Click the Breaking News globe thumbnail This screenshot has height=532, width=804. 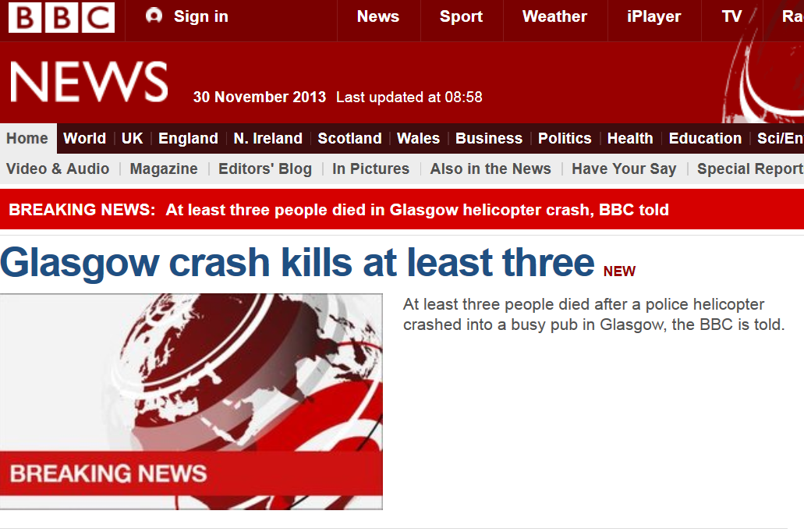coord(191,402)
